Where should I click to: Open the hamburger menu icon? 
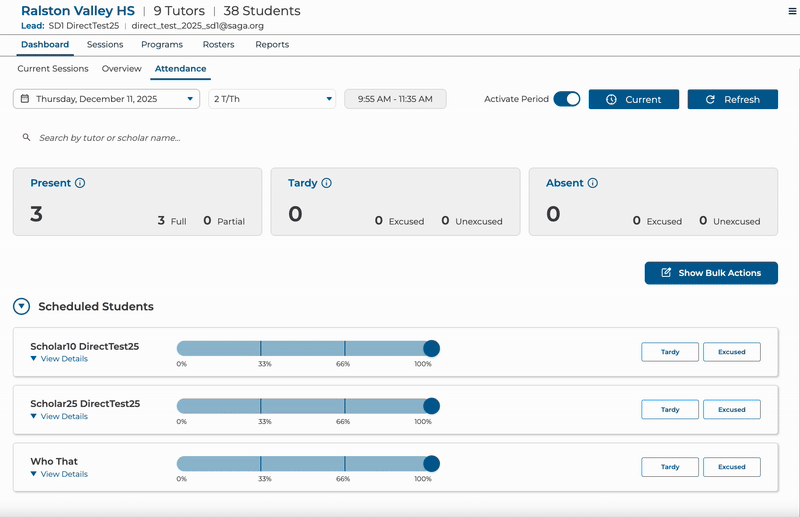coord(792,11)
